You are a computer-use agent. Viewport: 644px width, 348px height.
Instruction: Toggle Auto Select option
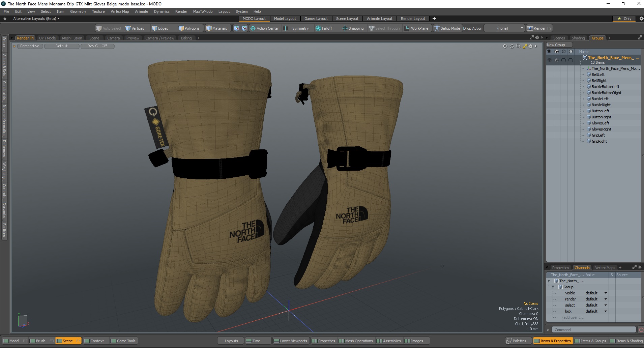coord(109,28)
